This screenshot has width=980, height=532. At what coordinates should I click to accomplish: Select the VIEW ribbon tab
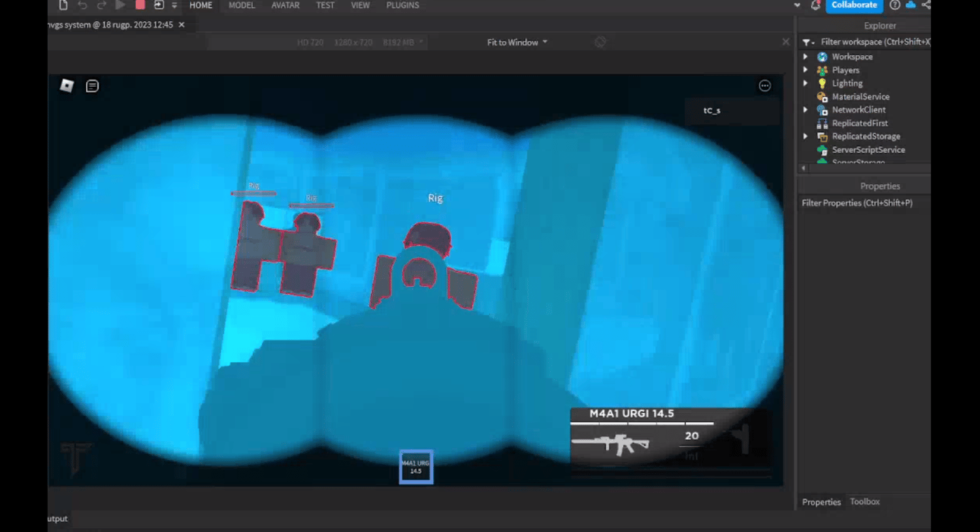[360, 5]
